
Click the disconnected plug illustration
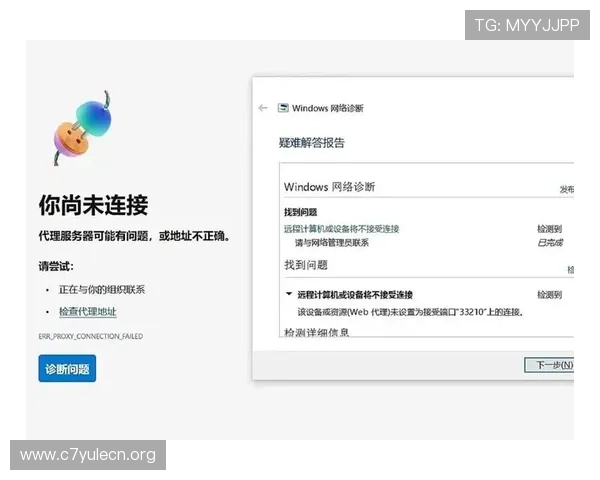coord(82,128)
